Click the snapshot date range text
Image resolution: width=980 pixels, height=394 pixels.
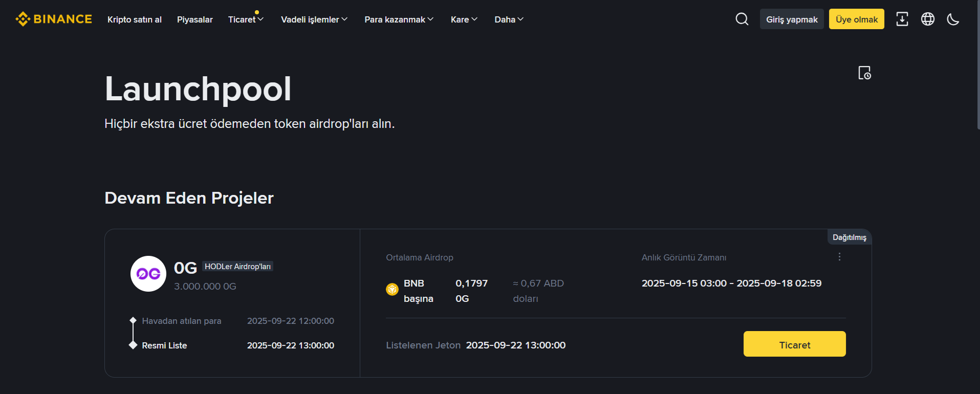[732, 283]
